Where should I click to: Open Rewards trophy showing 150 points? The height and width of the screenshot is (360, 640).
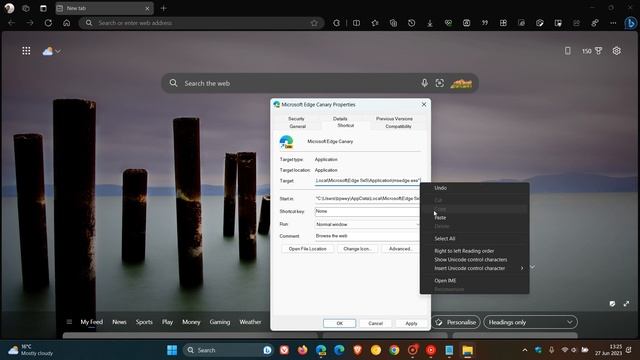coord(592,51)
